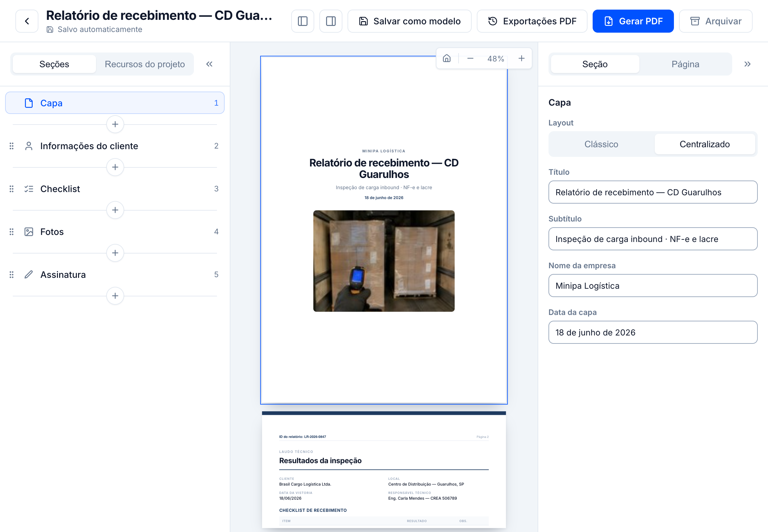Screen dimensions: 768x532
Task: Click the pen icon beside Assinatura
Action: (29, 274)
